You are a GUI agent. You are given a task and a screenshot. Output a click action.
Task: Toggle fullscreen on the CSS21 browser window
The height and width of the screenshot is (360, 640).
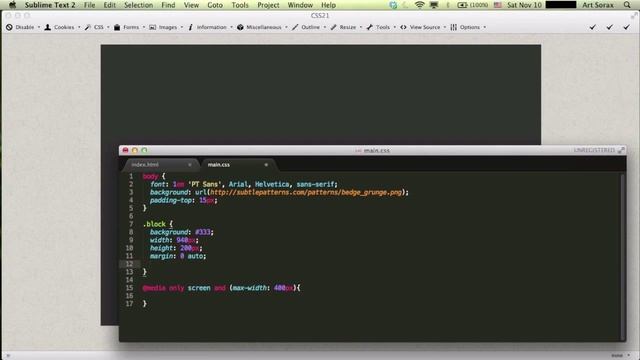coord(634,16)
